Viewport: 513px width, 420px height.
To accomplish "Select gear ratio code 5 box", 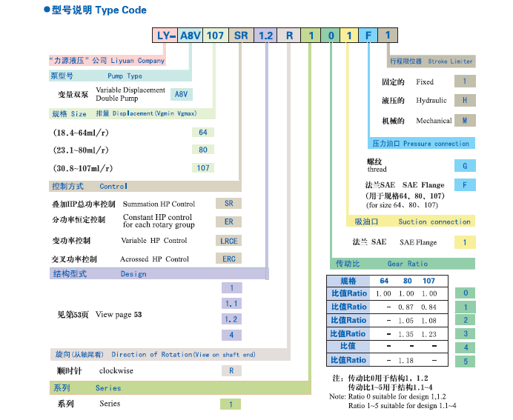I will pos(465,361).
